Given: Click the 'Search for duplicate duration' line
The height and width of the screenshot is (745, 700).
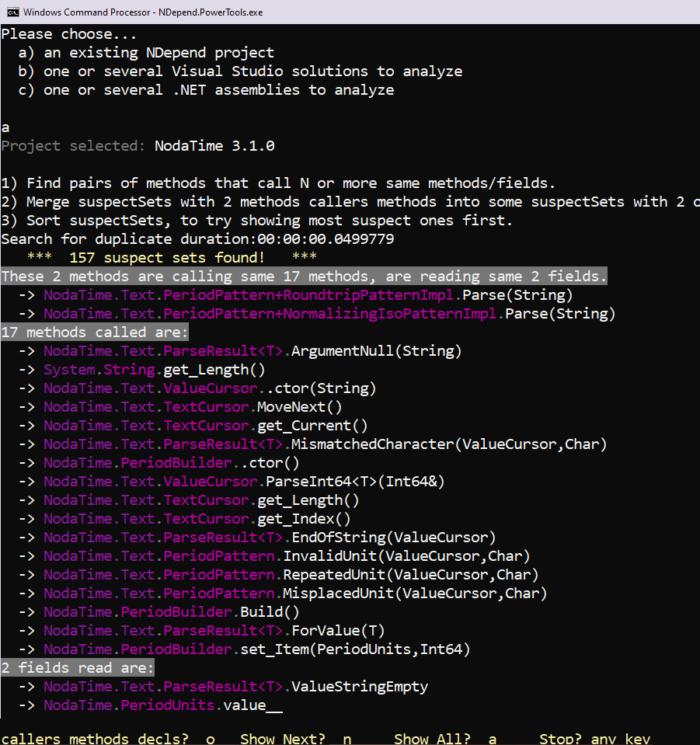Looking at the screenshot, I should [197, 239].
